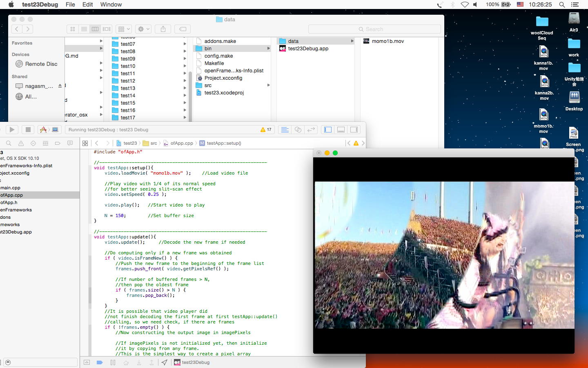Viewport: 588px width, 368px height.
Task: Click the Finder search field
Action: point(374,29)
